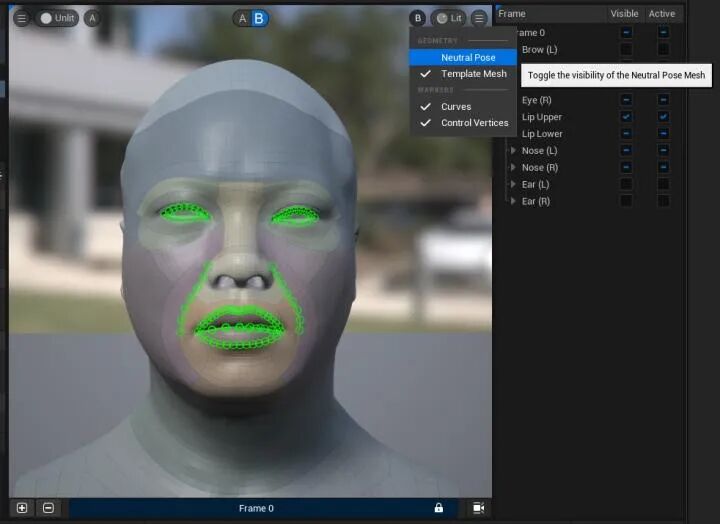Toggle Active checkbox for Frame 0 row
The height and width of the screenshot is (524, 720).
[x=663, y=32]
